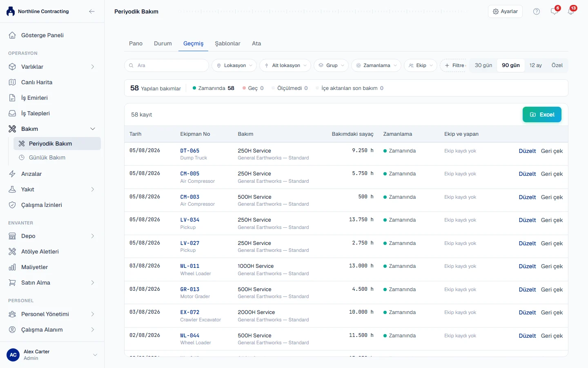The image size is (588, 368).
Task: Export records with the Excel button
Action: point(542,114)
